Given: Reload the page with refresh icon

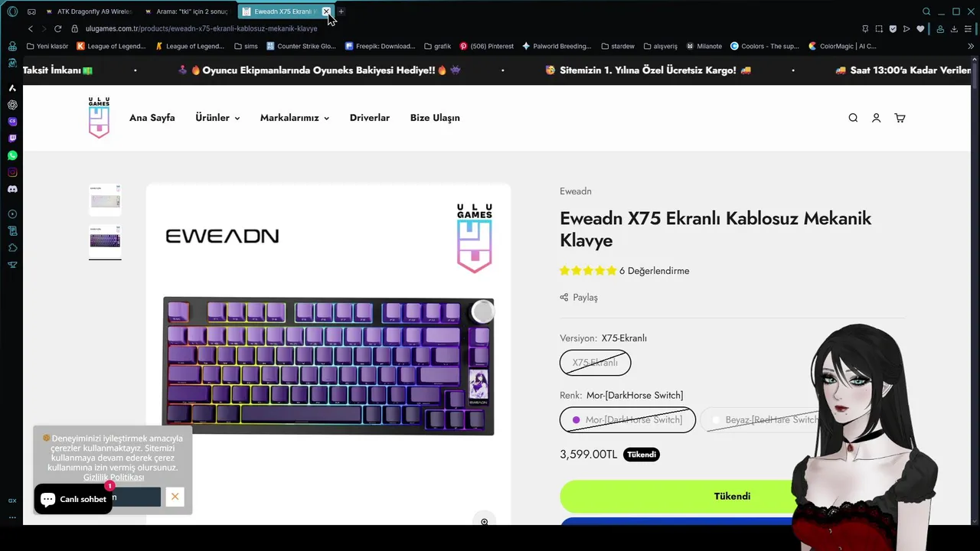Looking at the screenshot, I should [x=57, y=28].
